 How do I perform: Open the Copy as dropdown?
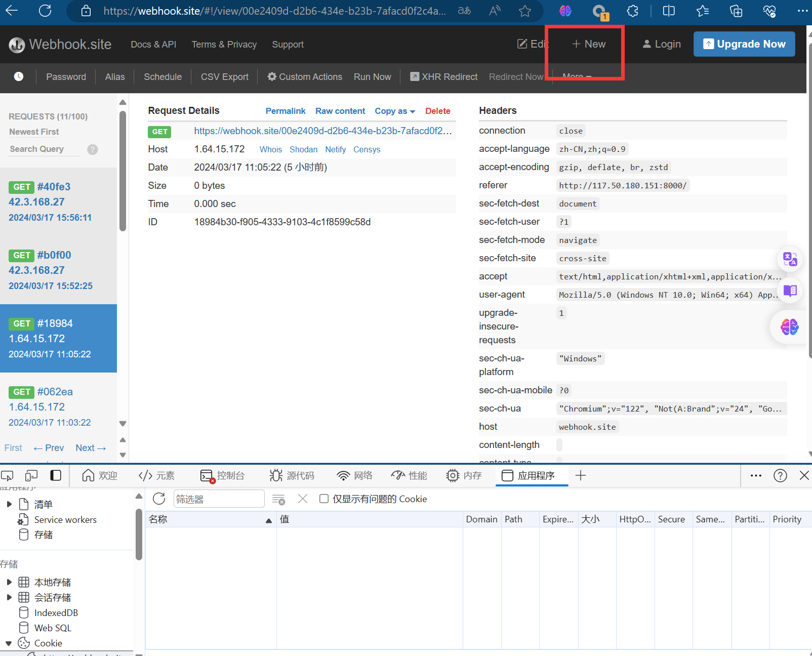click(x=394, y=111)
